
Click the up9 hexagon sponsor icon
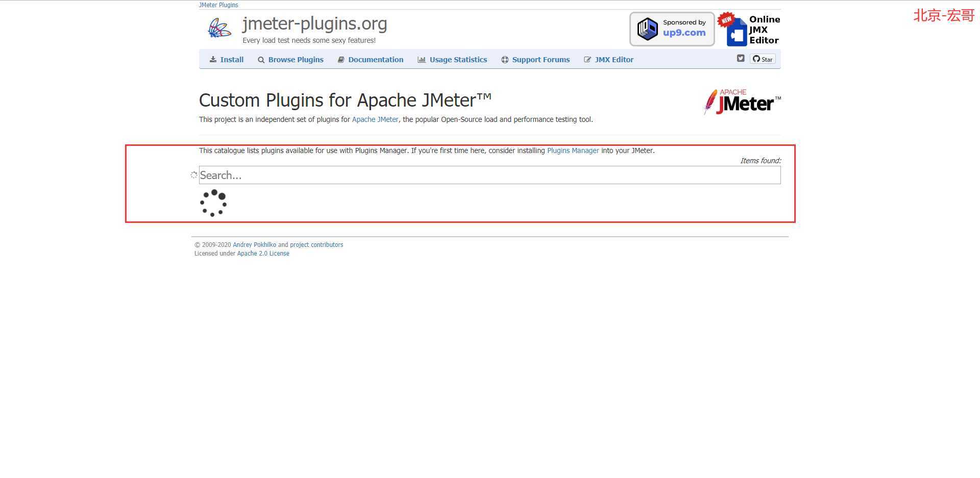point(648,29)
